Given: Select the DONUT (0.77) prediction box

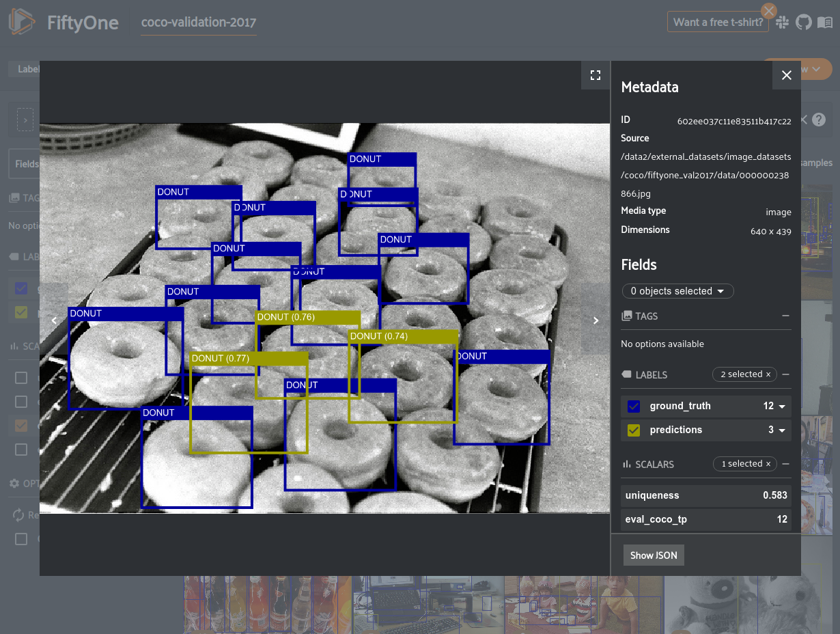Looking at the screenshot, I should point(220,359).
